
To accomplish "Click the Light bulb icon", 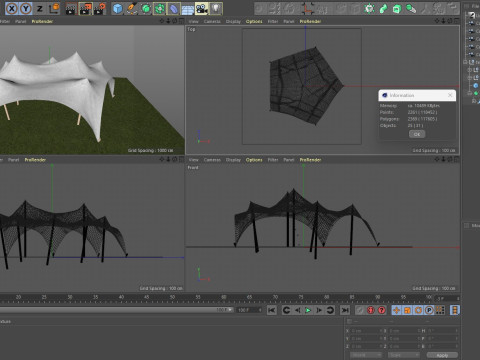I will pyautogui.click(x=216, y=9).
